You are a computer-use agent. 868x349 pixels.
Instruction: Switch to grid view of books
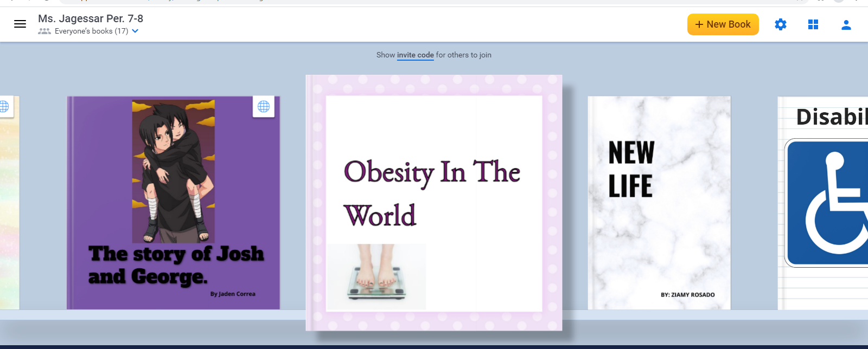pos(813,24)
